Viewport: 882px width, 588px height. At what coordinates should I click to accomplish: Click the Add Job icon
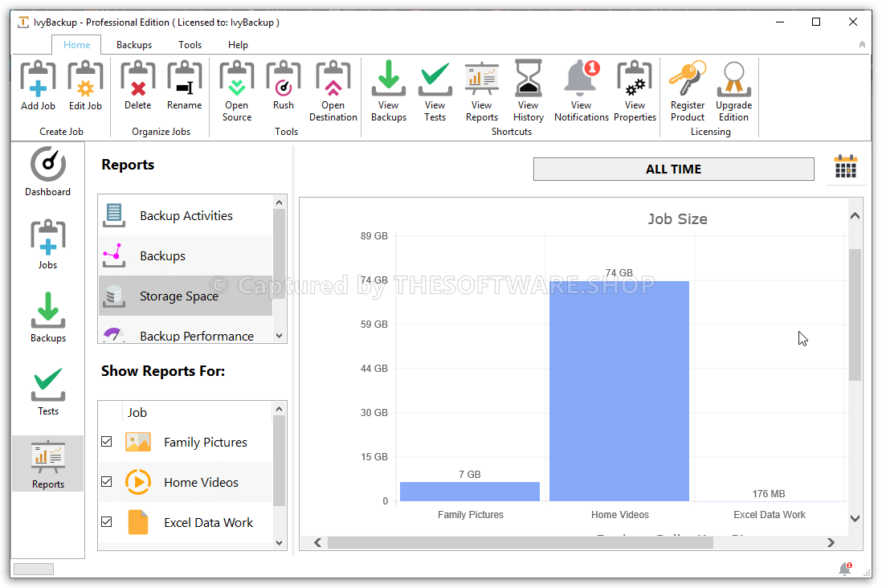(38, 80)
